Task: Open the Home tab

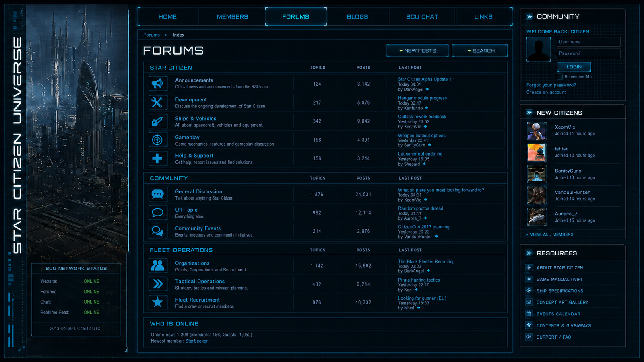Action: pos(168,16)
